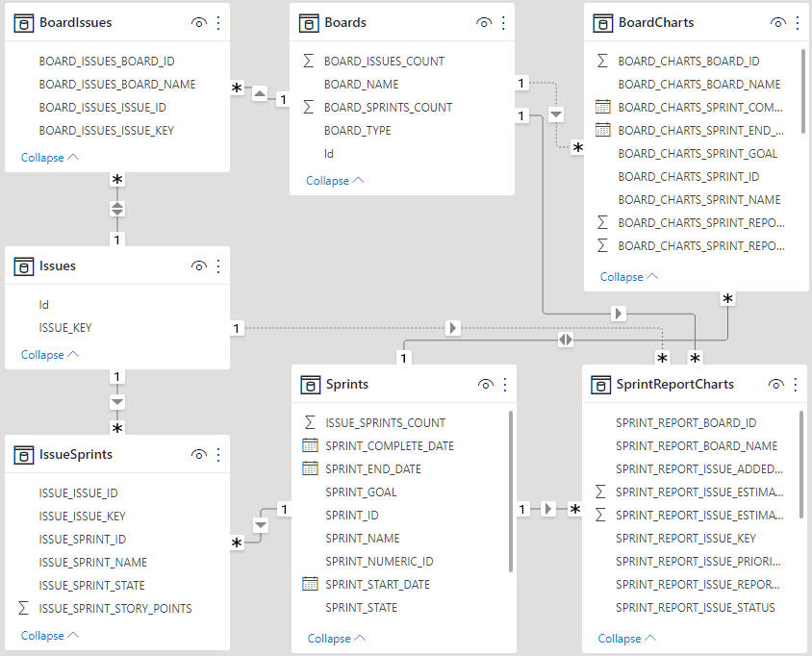The height and width of the screenshot is (656, 812).
Task: Click the sigma icon beside BOARD_ISSUES_COUNT
Action: tap(309, 62)
